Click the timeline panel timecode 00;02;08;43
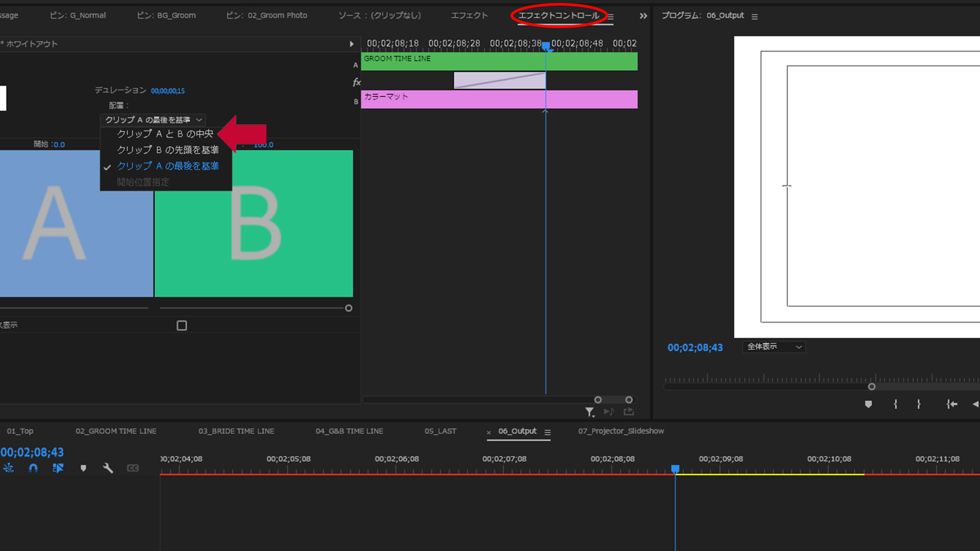 [32, 452]
